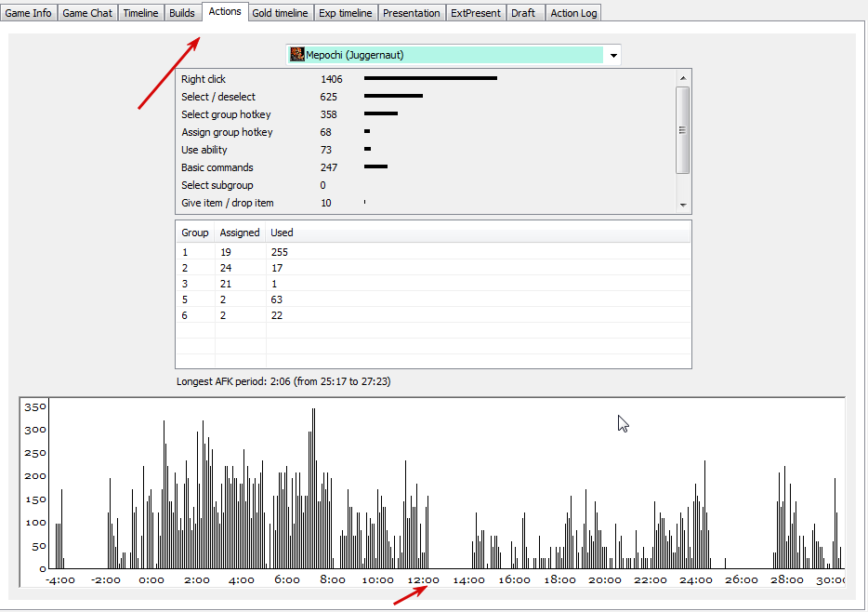Select the Select / deselect row
The width and height of the screenshot is (868, 612).
tap(425, 97)
